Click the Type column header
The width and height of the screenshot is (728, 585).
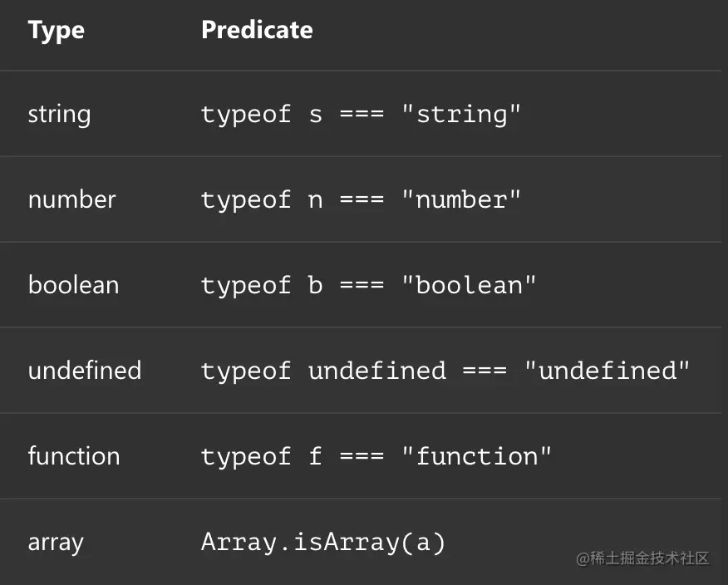click(57, 31)
